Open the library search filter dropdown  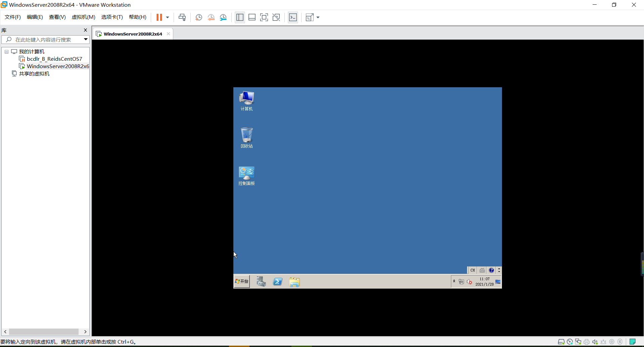[86, 39]
